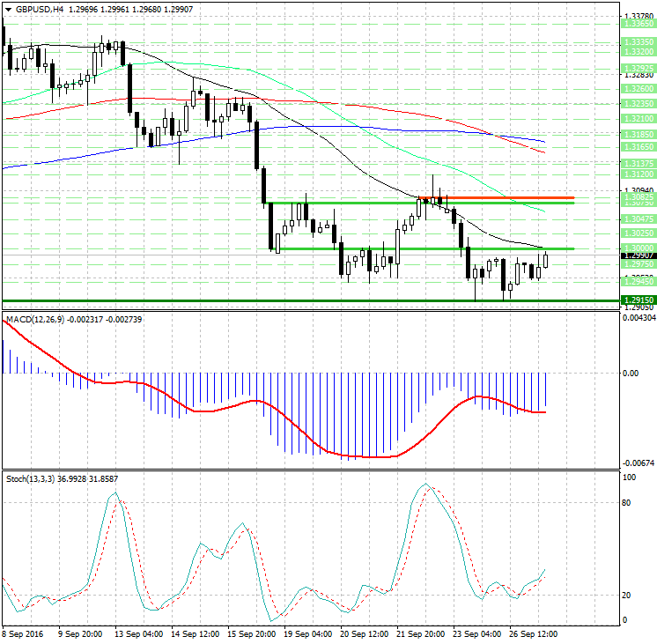Select the thick green support line at 1.29150
The height and width of the screenshot is (644, 657).
pyautogui.click(x=264, y=300)
